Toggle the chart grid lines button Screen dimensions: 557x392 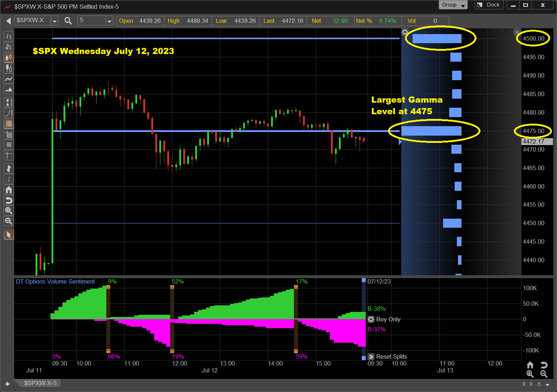[9, 124]
